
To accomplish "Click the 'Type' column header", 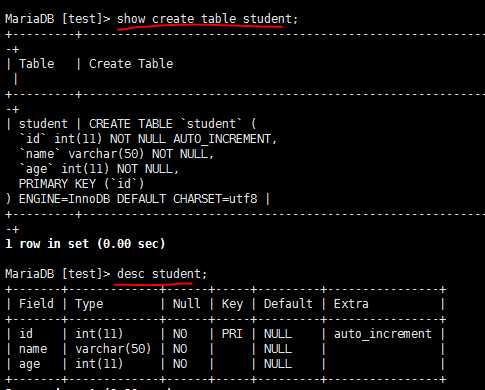I will pos(89,304).
